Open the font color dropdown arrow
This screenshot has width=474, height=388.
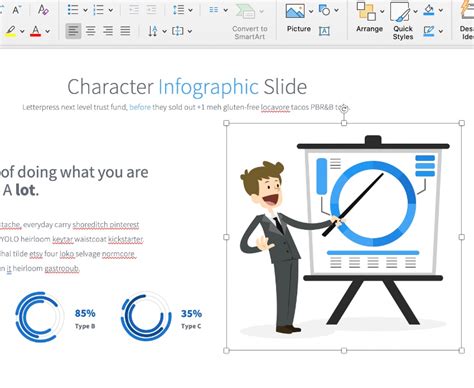click(47, 32)
